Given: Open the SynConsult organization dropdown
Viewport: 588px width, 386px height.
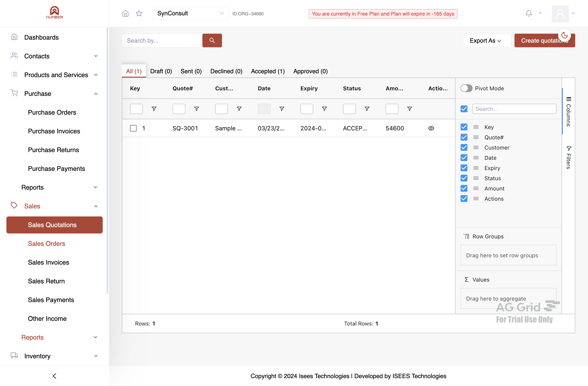Looking at the screenshot, I should click(x=190, y=13).
